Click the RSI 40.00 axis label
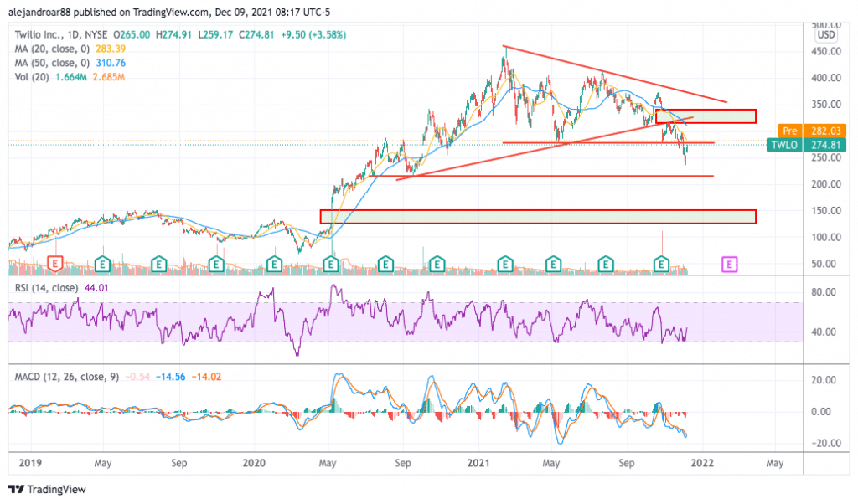The width and height of the screenshot is (858, 504). pos(824,332)
